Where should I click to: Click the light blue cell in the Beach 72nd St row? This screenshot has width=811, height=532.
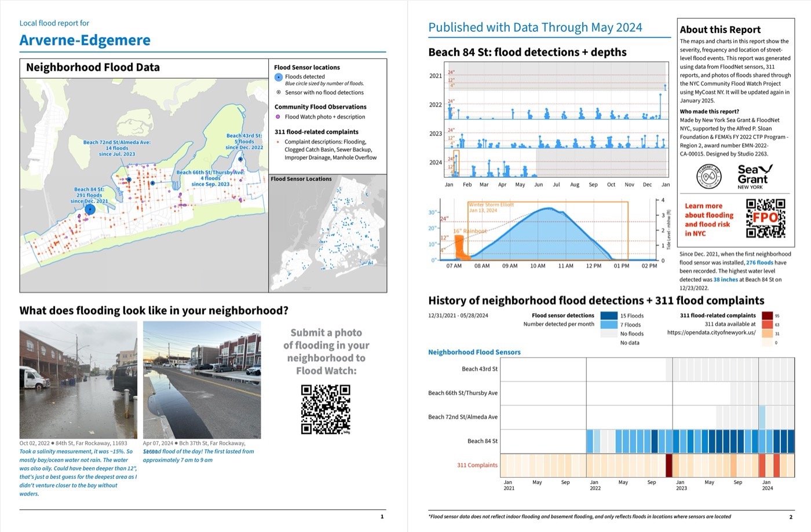click(762, 417)
